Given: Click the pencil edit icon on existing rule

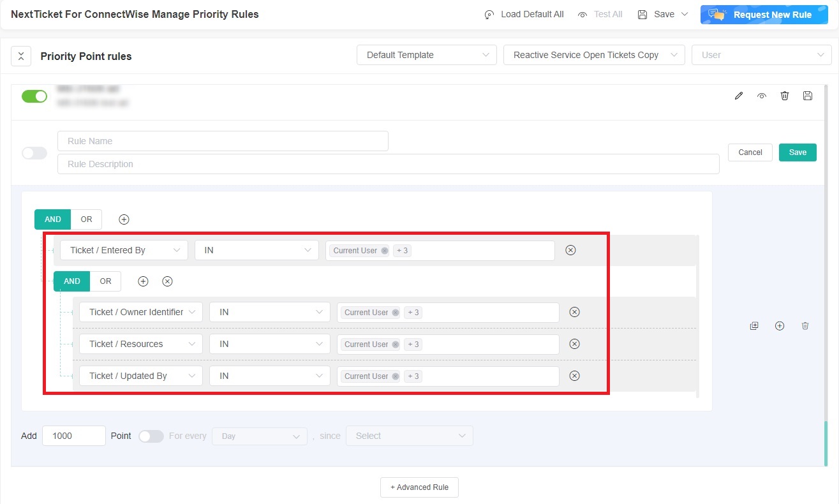Looking at the screenshot, I should point(739,96).
